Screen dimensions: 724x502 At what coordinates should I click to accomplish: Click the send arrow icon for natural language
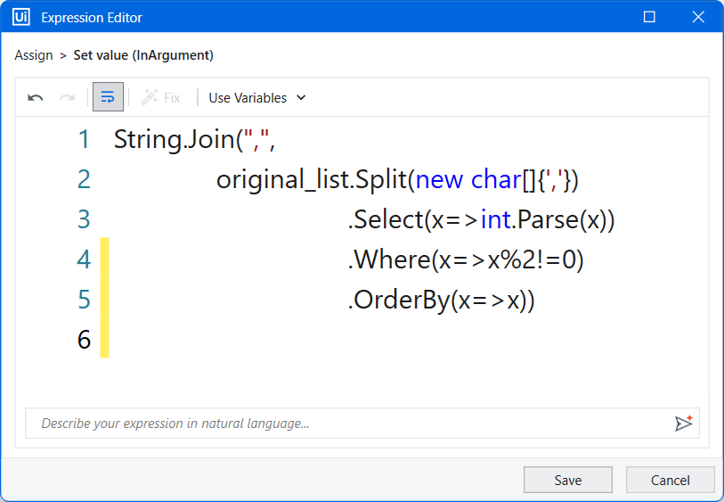684,423
